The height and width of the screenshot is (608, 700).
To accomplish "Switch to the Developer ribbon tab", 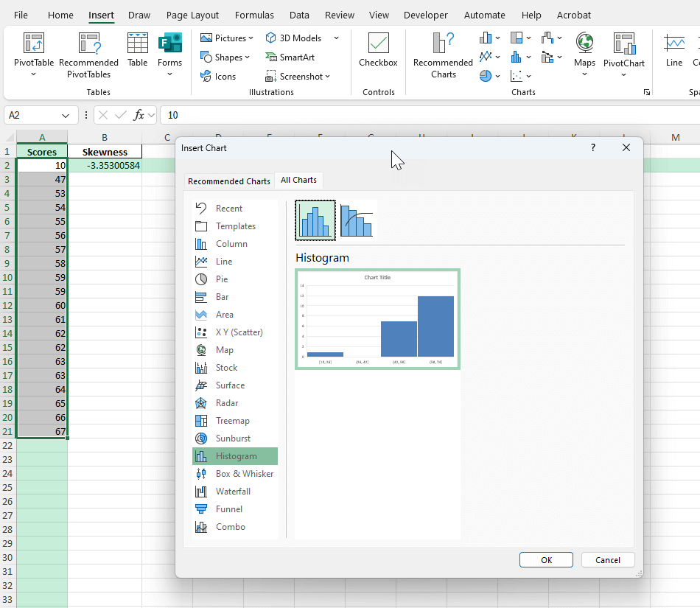I will pos(425,15).
